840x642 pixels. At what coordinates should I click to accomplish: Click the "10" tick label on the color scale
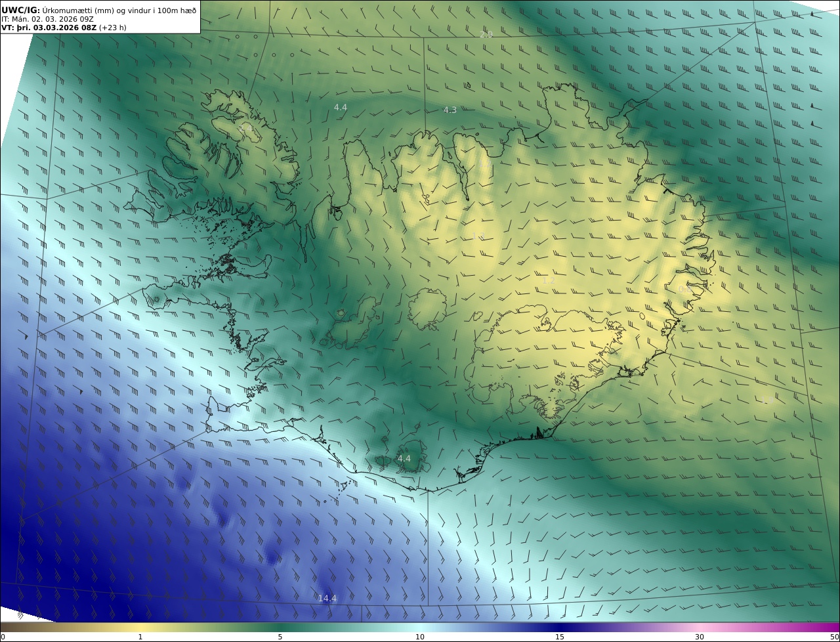click(420, 637)
